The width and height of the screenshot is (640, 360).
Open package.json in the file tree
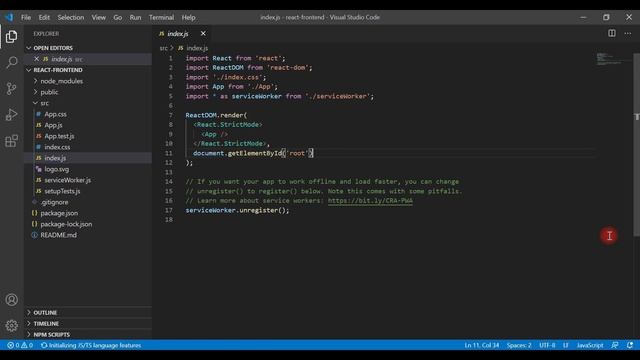[59, 213]
